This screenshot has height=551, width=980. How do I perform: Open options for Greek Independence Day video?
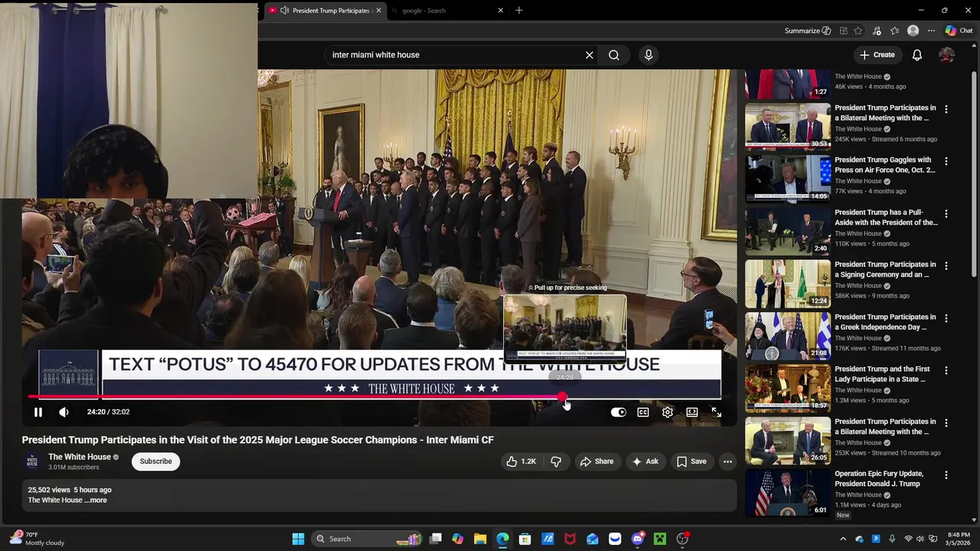click(946, 318)
